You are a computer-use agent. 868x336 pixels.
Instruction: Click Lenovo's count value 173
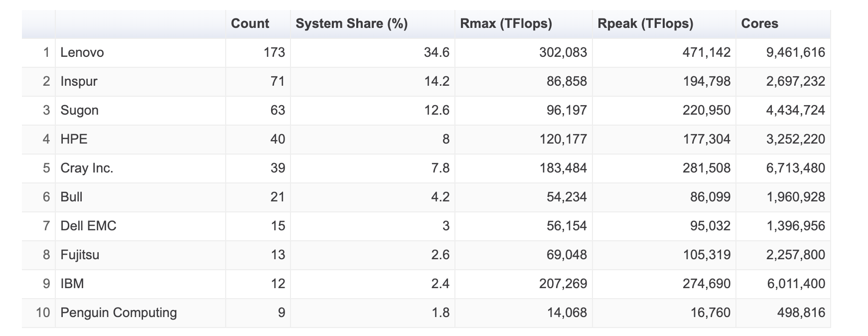point(274,52)
